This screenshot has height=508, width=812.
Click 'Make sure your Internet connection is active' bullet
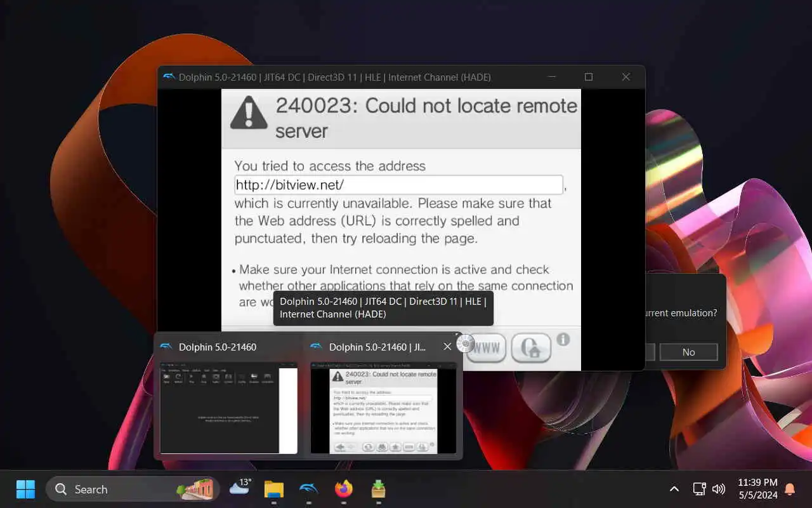click(394, 269)
